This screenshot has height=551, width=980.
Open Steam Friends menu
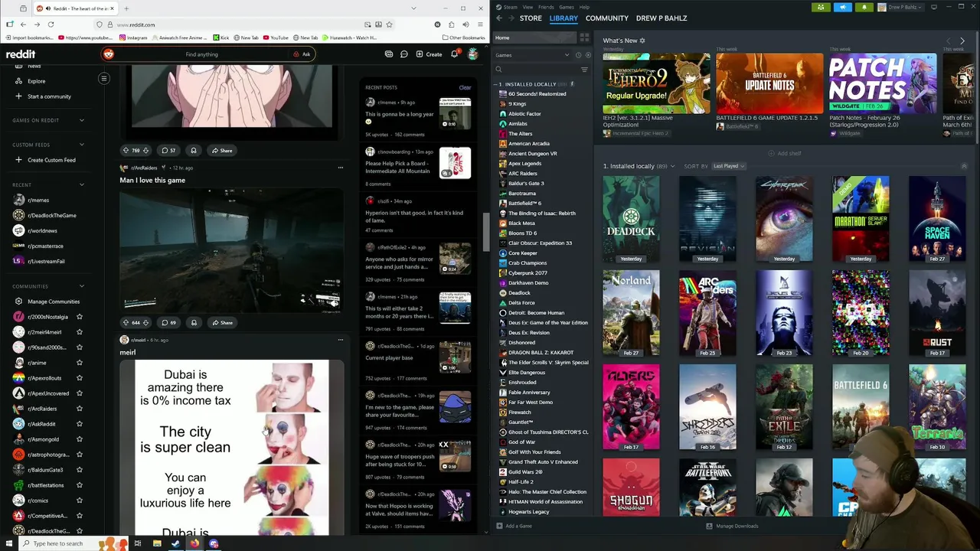click(x=546, y=7)
